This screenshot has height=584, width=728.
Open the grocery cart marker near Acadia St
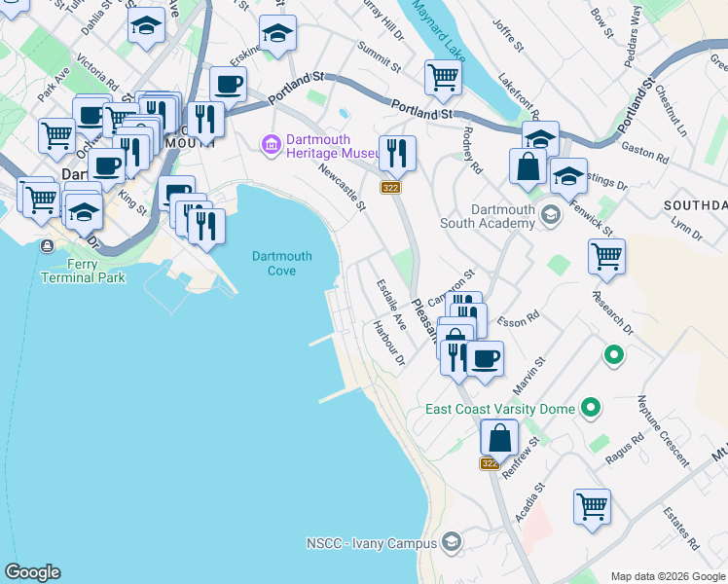pos(592,509)
